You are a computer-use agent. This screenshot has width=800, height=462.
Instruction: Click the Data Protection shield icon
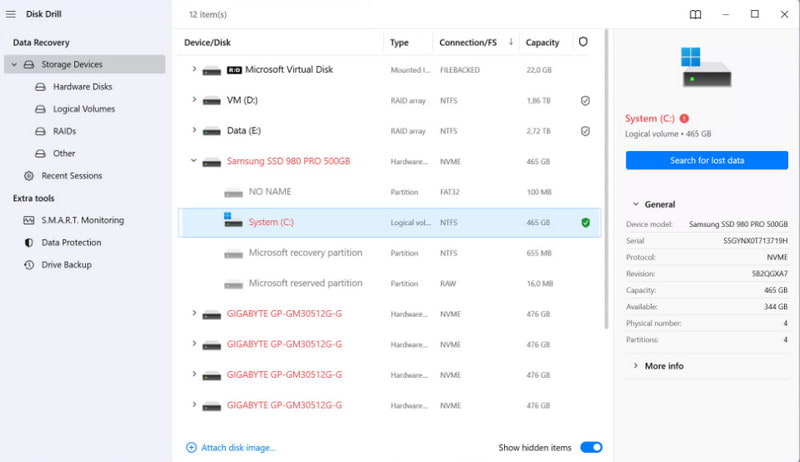(x=29, y=243)
